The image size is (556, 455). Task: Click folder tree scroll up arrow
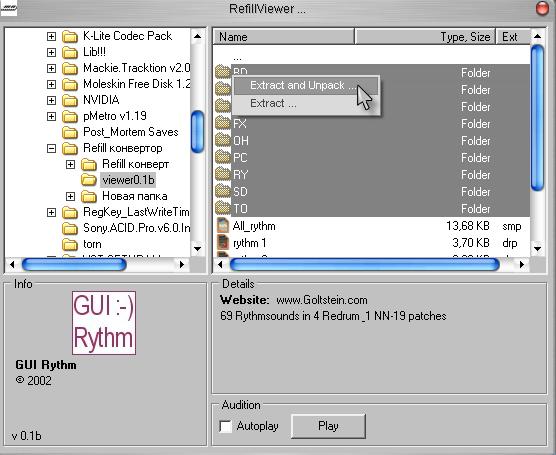pyautogui.click(x=198, y=36)
